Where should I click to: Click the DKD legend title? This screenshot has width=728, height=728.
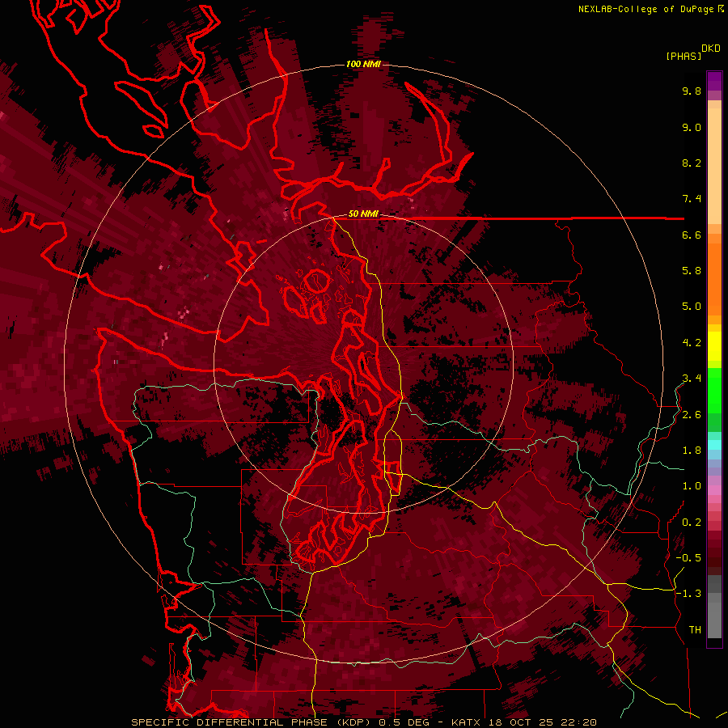(710, 49)
